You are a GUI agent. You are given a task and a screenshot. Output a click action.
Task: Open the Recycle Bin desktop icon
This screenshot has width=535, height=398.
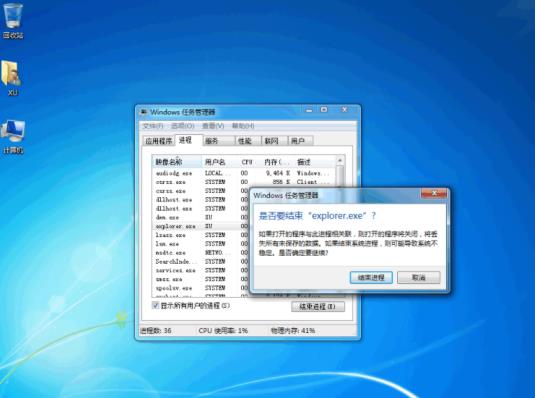tap(13, 20)
